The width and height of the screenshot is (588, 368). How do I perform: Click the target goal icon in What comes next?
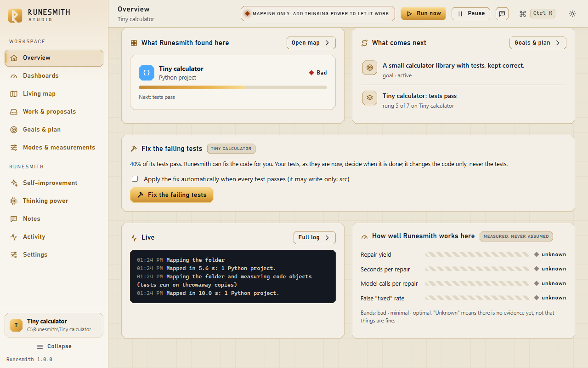tap(370, 68)
